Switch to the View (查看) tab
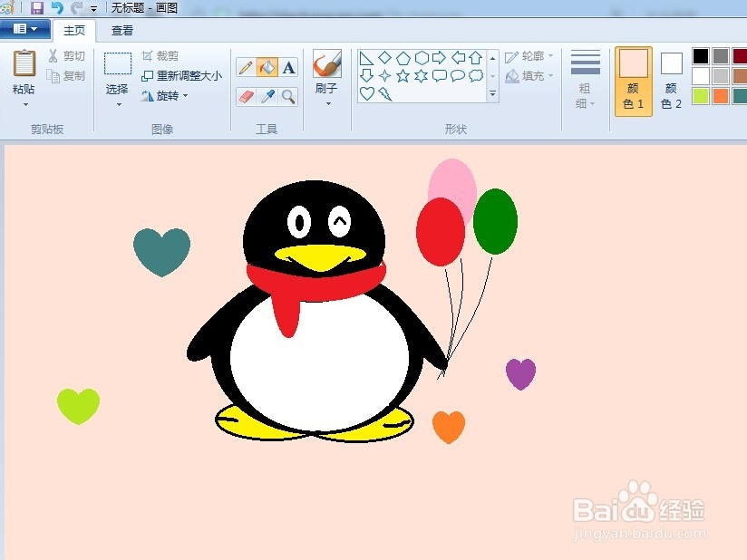 (122, 31)
